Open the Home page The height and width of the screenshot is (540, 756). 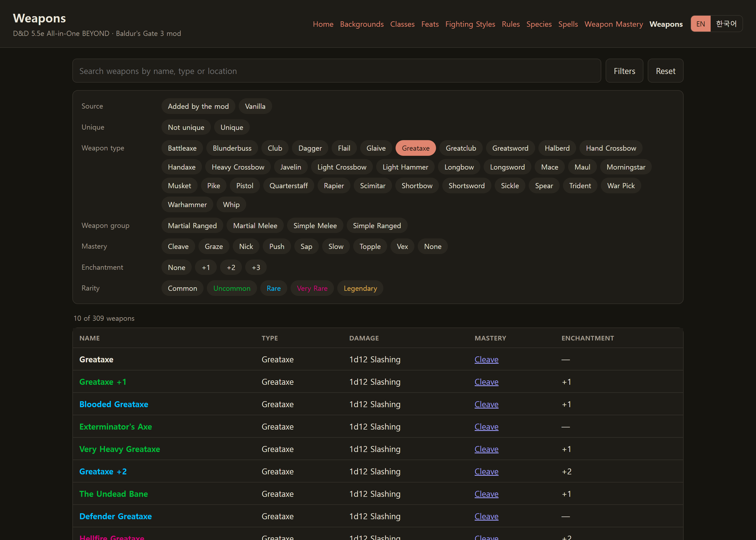pyautogui.click(x=323, y=24)
